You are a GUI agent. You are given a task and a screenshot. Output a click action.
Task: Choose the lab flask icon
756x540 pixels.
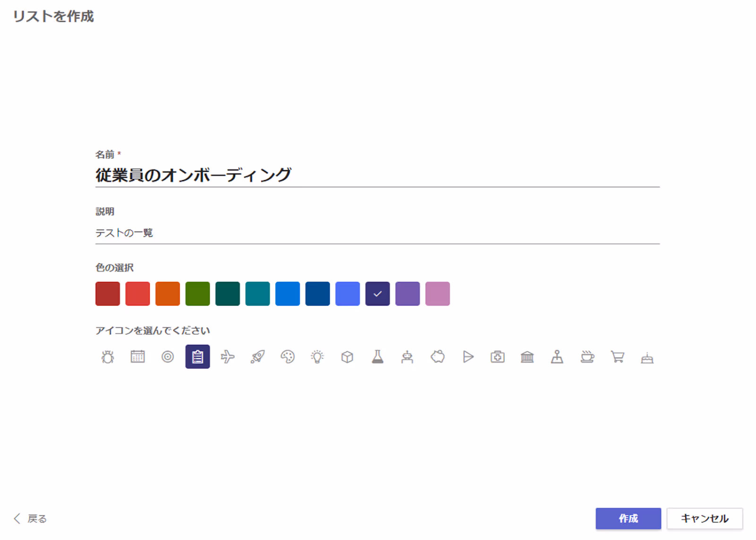point(378,357)
